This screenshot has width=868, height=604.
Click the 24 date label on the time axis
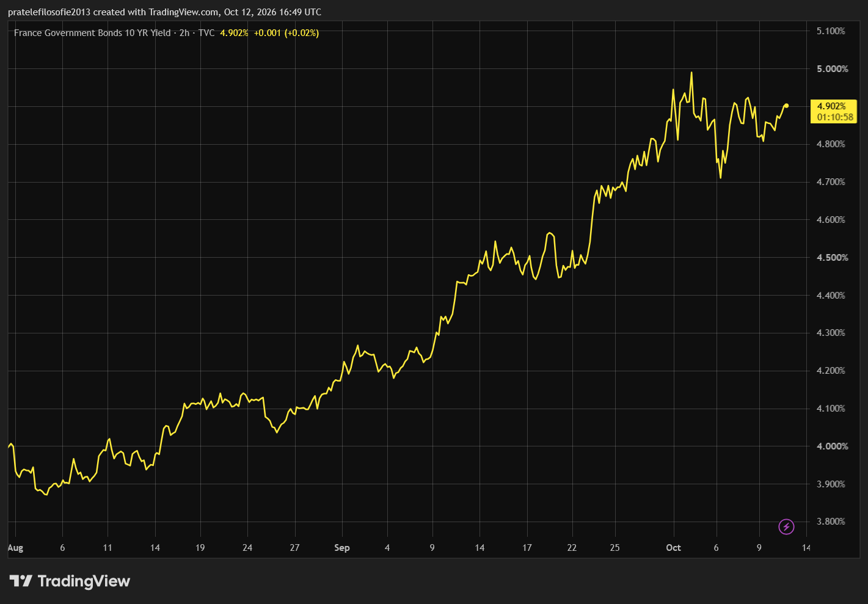247,548
